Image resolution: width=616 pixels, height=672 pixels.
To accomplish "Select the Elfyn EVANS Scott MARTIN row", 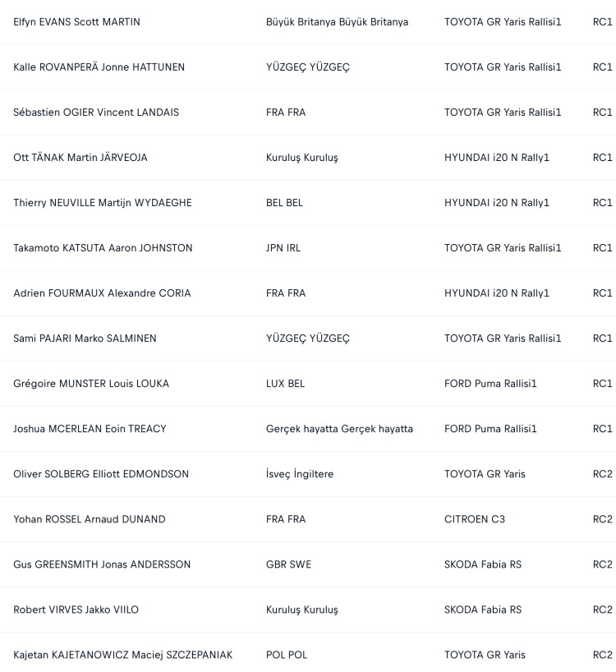I will pyautogui.click(x=308, y=22).
